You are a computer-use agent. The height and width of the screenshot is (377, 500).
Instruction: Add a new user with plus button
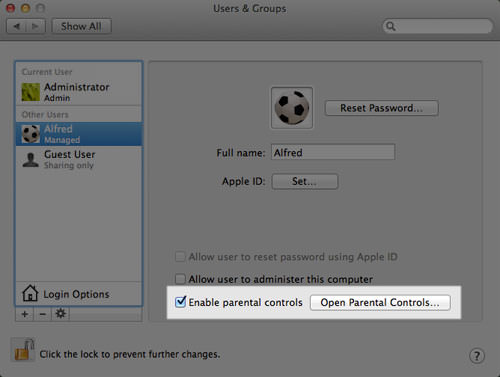click(x=25, y=314)
